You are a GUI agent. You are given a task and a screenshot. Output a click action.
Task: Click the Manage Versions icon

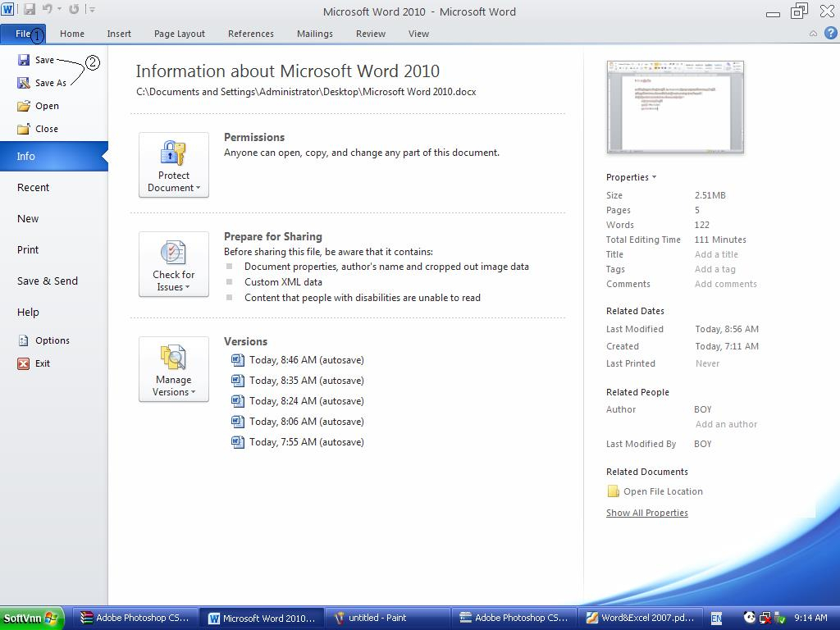tap(173, 358)
